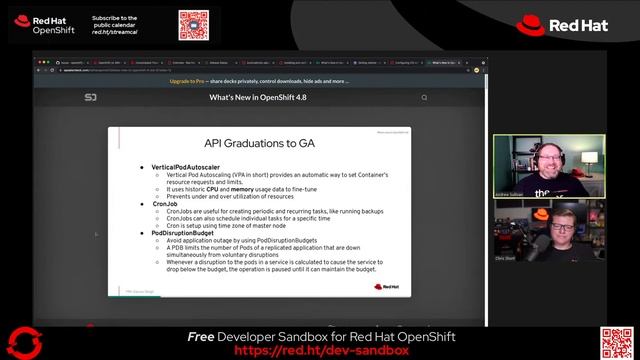The image size is (640, 360).
Task: Click the green slide progress bar
Action: click(x=134, y=297)
